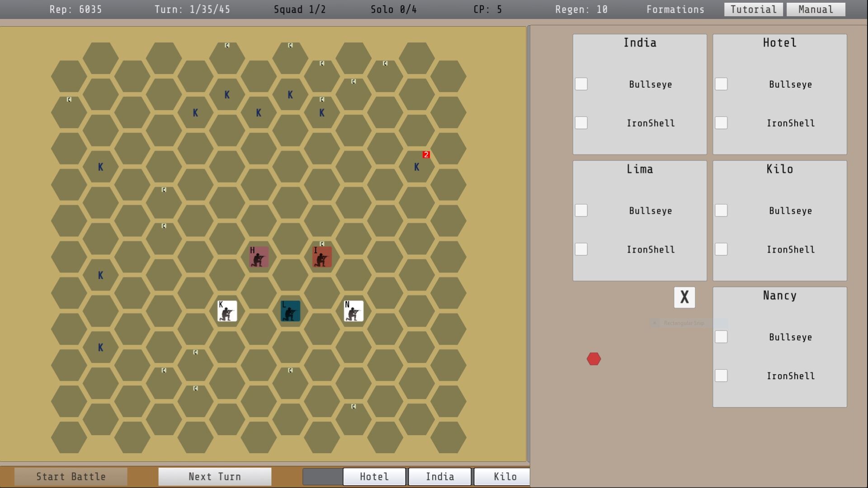The height and width of the screenshot is (488, 868).
Task: Click the red '2' enemy counter marker
Action: (426, 154)
